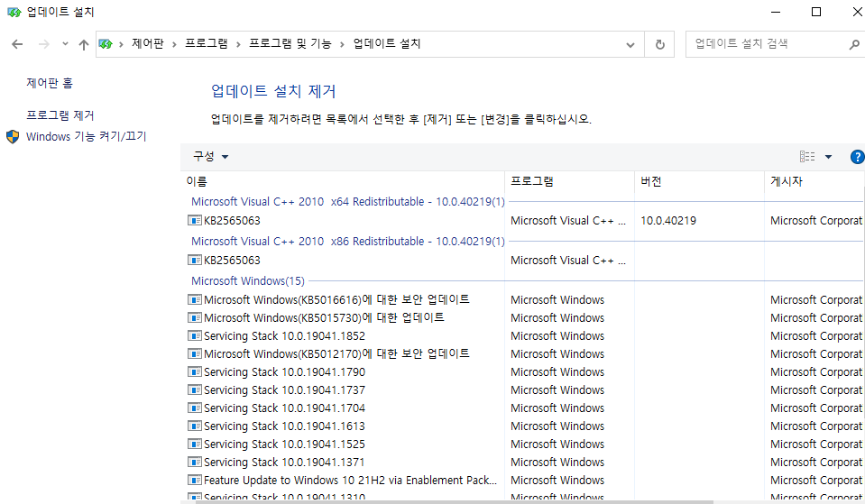Select Servicing Stack 10.0.19041.1704
Viewport: 865px width, 504px height.
(x=285, y=408)
